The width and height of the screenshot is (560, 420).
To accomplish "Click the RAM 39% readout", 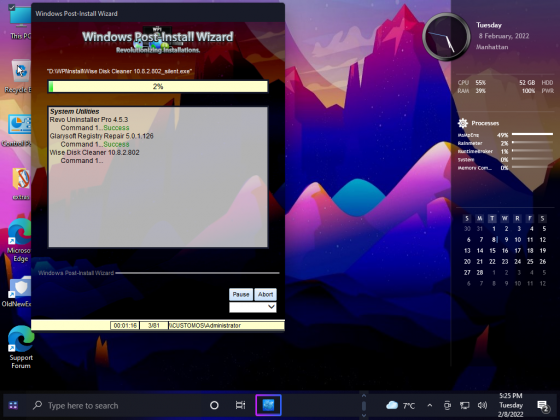I will click(x=472, y=91).
